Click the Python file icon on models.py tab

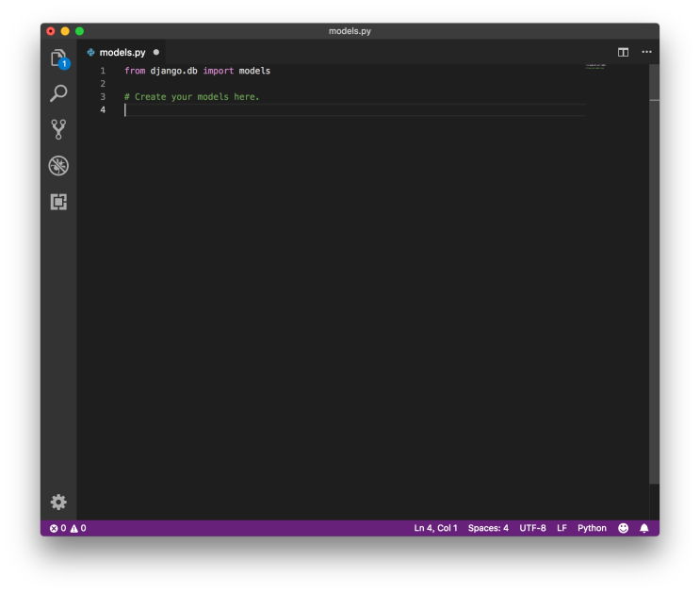pos(90,52)
